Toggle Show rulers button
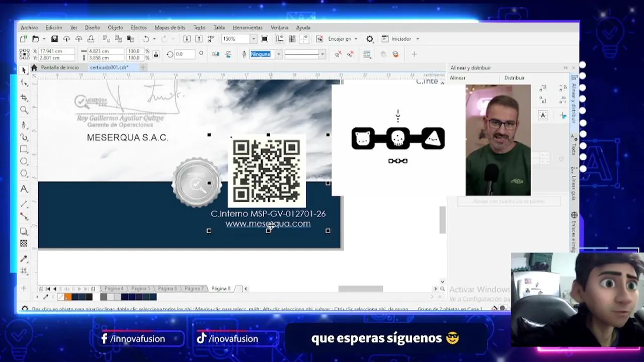The width and height of the screenshot is (644, 362). tap(280, 39)
